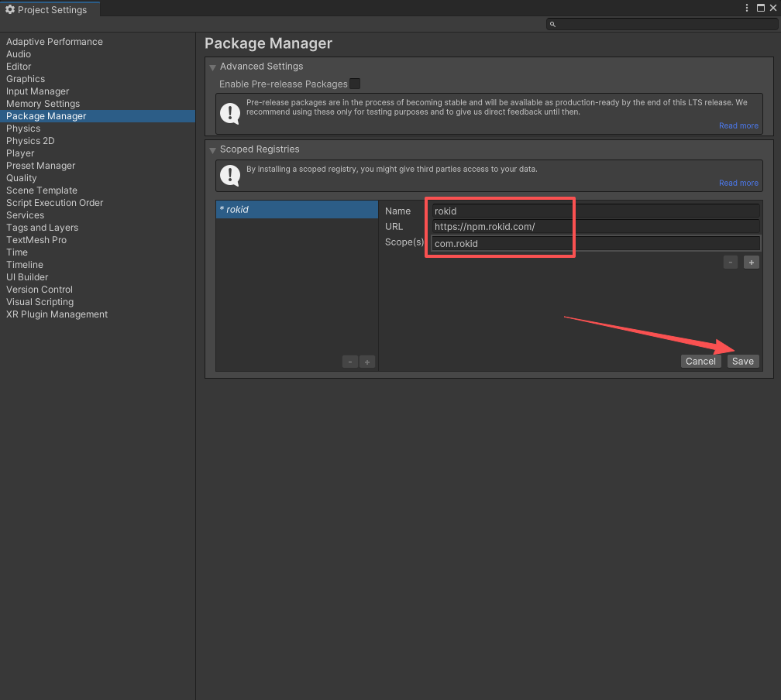Image resolution: width=781 pixels, height=700 pixels.
Task: Collapse the Advanced Settings section
Action: tap(212, 67)
